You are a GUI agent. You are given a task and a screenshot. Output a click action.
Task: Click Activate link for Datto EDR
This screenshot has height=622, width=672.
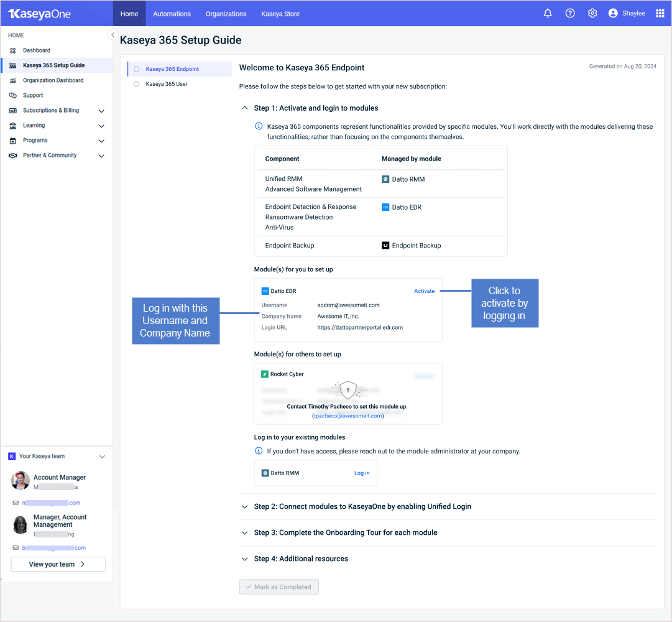pos(425,291)
